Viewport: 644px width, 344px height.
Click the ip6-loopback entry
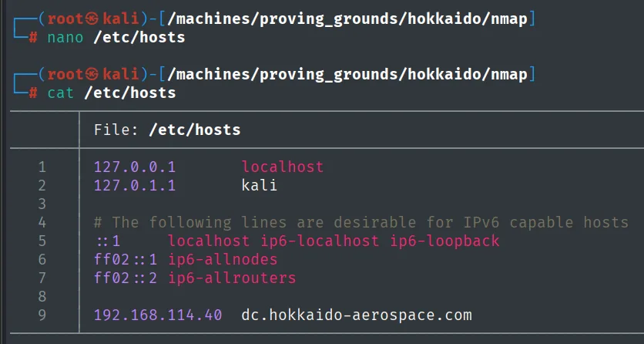444,241
